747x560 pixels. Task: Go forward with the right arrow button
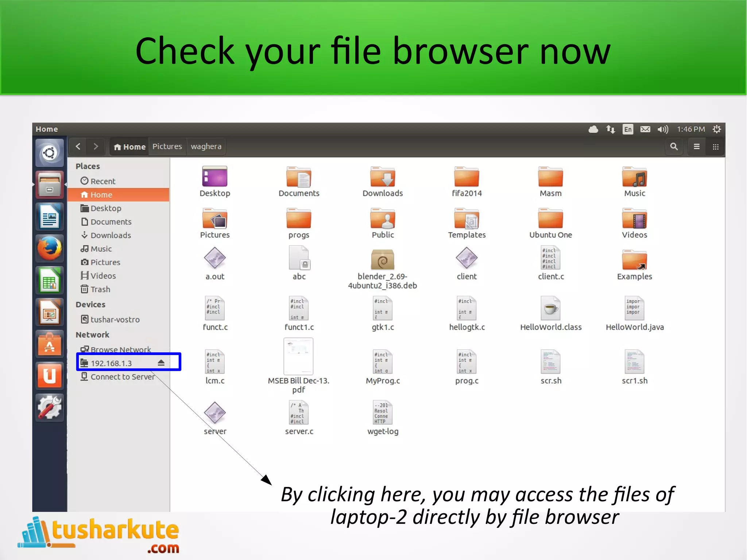click(x=96, y=147)
